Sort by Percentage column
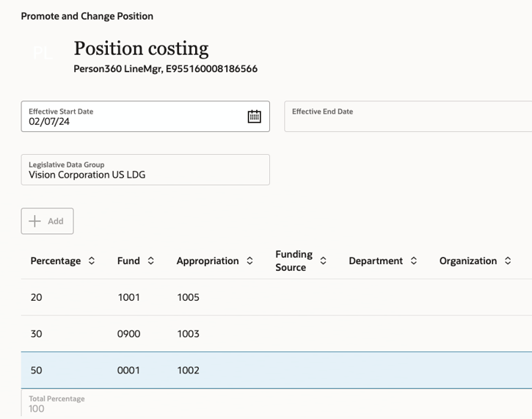 click(x=92, y=260)
